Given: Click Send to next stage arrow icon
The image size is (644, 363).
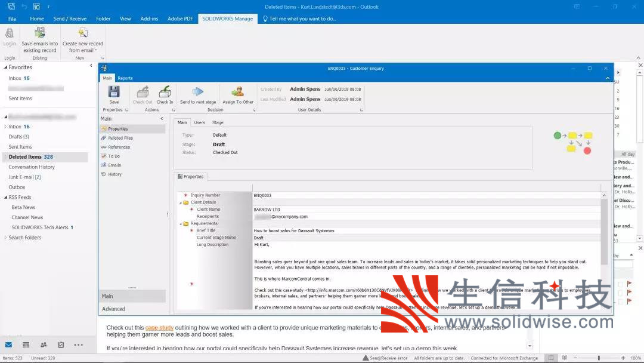Looking at the screenshot, I should [198, 92].
